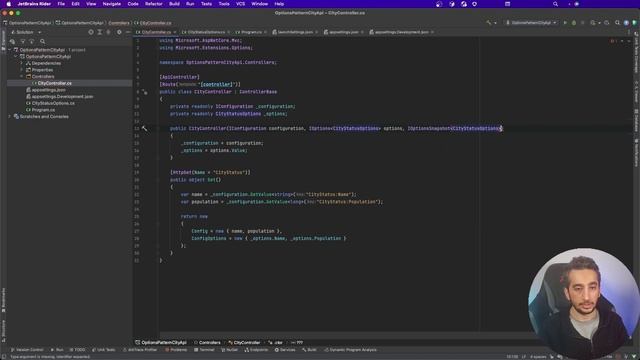
Task: Open the File menu
Action: tap(61, 4)
